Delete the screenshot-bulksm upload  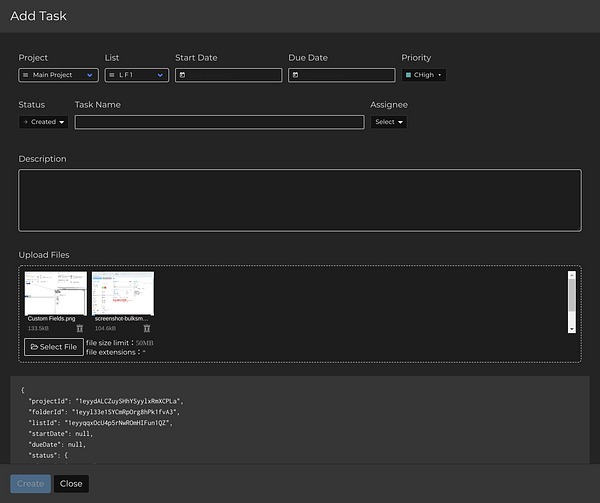click(147, 328)
